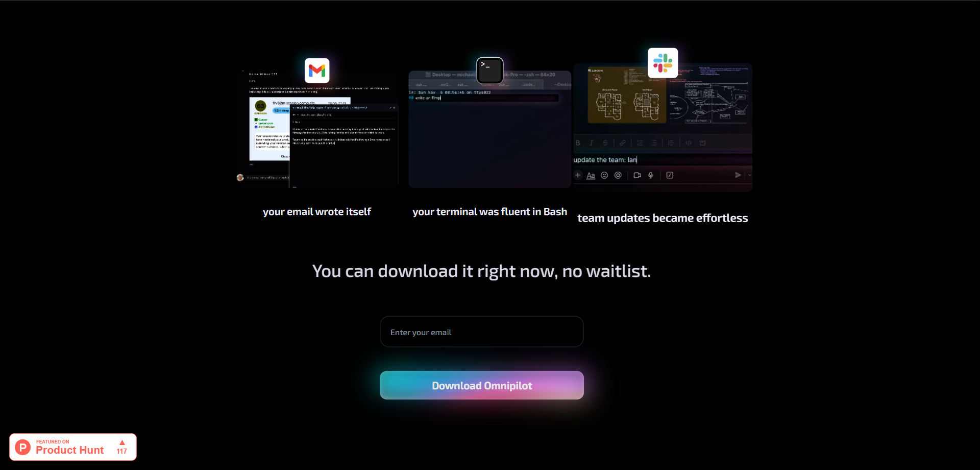Click the Download Omnipilot button
980x470 pixels.
point(481,385)
